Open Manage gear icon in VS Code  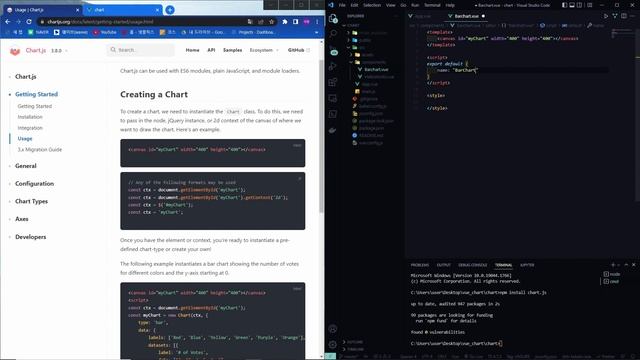tap(333, 344)
